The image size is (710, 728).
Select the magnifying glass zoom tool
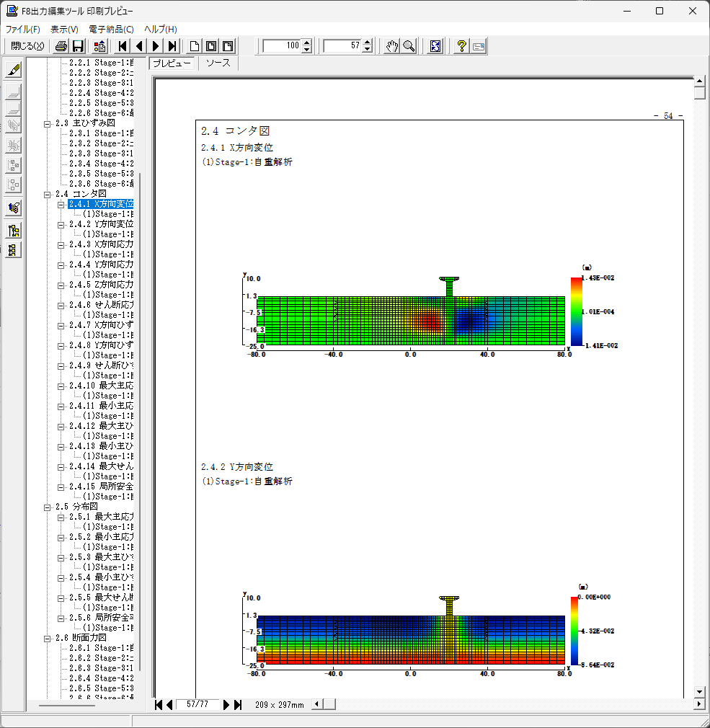pyautogui.click(x=409, y=46)
